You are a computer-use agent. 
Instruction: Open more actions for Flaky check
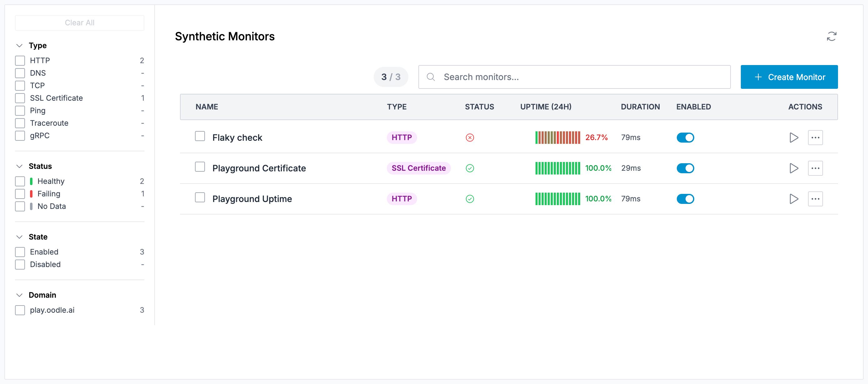[x=815, y=138]
